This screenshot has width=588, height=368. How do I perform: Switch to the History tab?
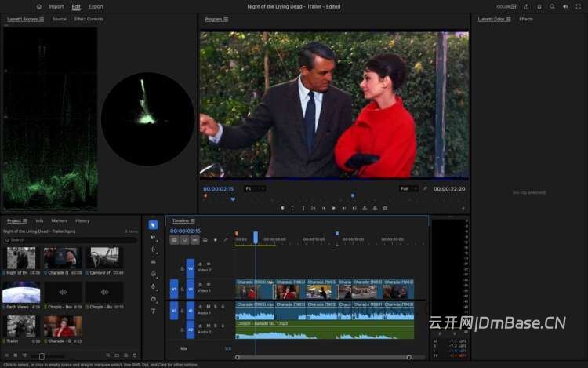tap(82, 221)
